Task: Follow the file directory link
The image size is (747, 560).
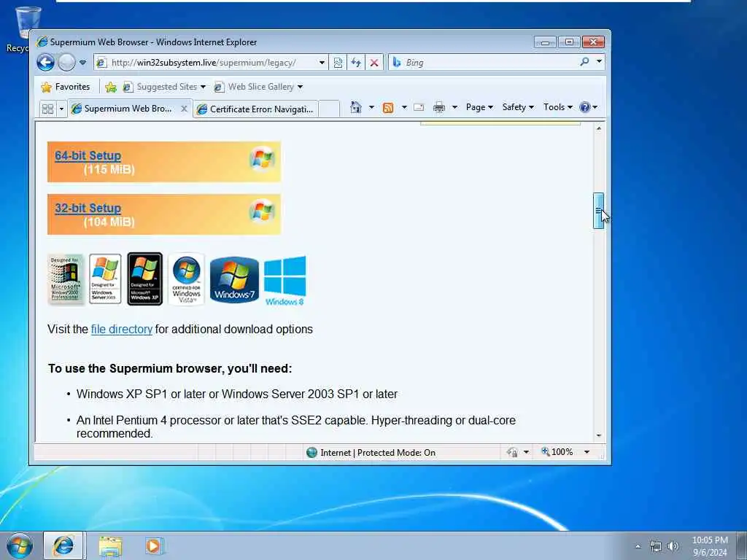Action: pyautogui.click(x=122, y=330)
